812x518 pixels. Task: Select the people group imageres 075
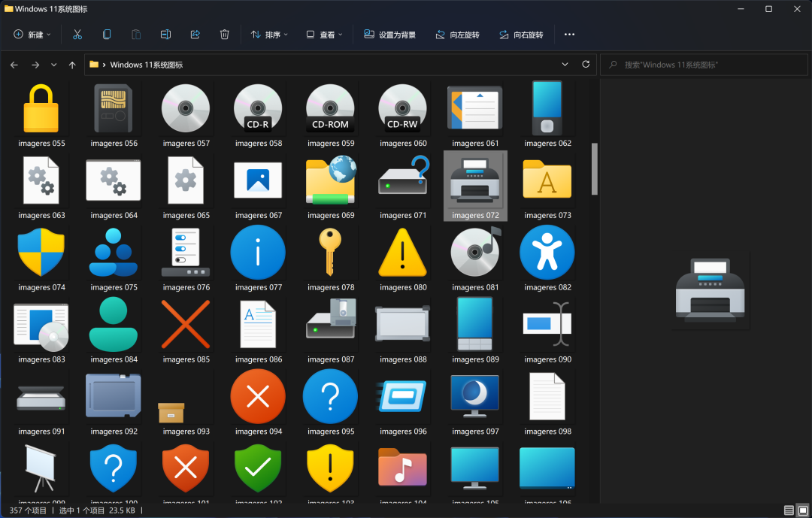tap(114, 253)
